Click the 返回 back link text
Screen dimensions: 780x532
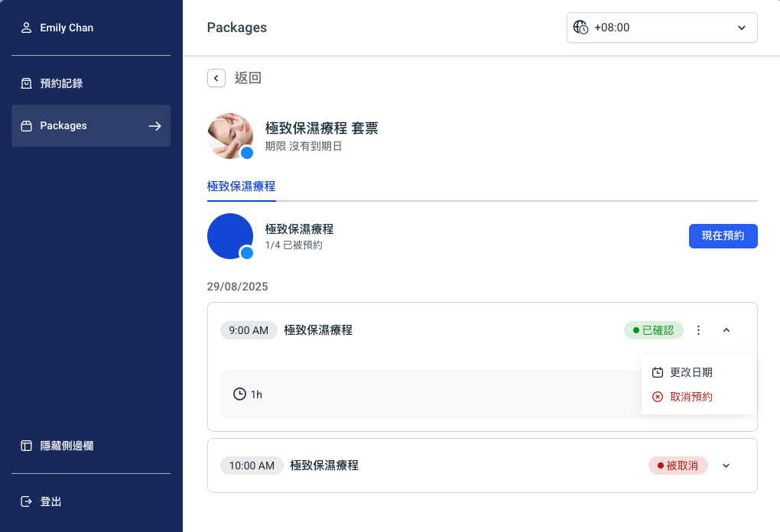pos(248,78)
